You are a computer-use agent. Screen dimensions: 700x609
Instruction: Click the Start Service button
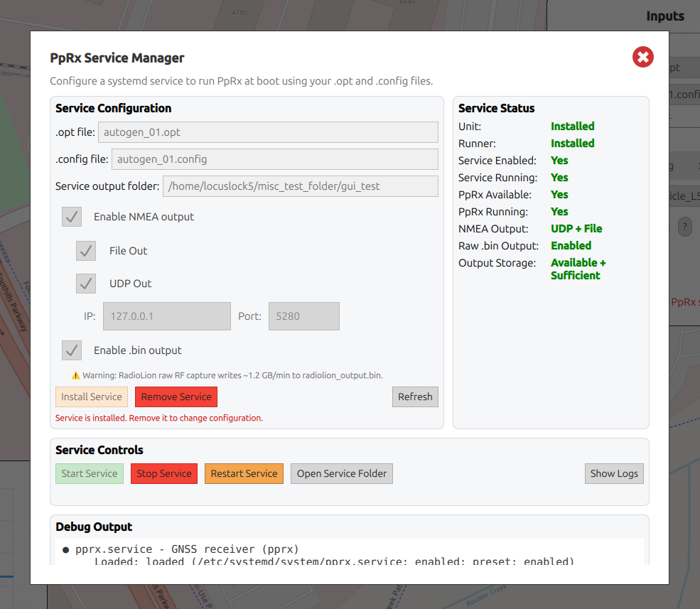pos(90,474)
